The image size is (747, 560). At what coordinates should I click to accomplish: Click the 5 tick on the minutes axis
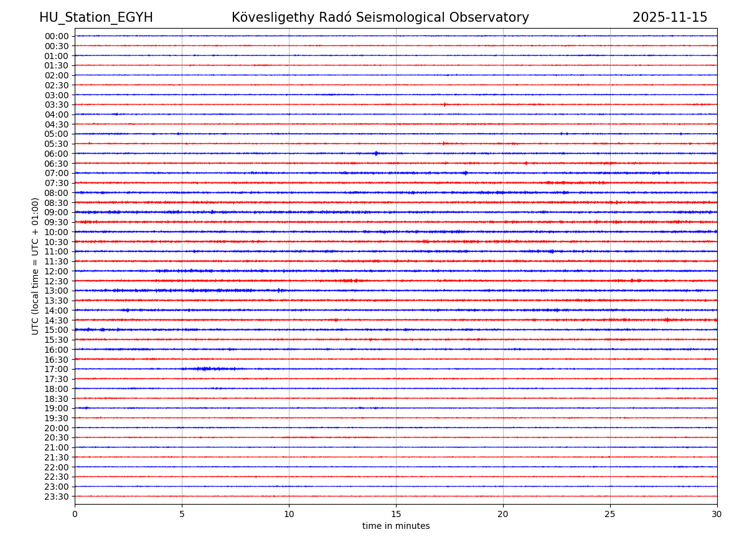(182, 514)
